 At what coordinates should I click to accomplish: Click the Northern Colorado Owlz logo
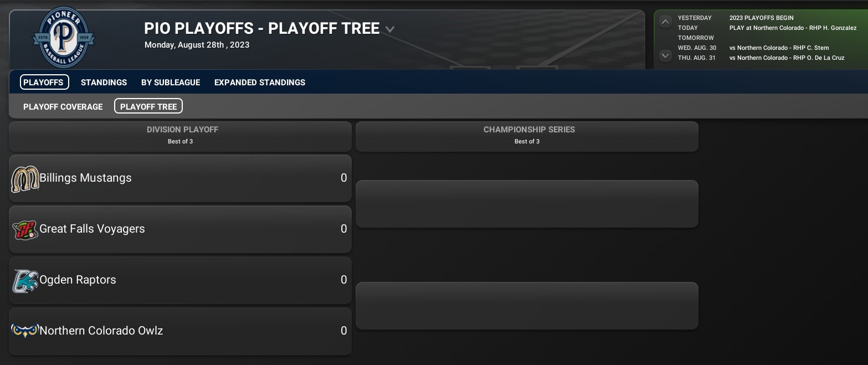pos(25,331)
